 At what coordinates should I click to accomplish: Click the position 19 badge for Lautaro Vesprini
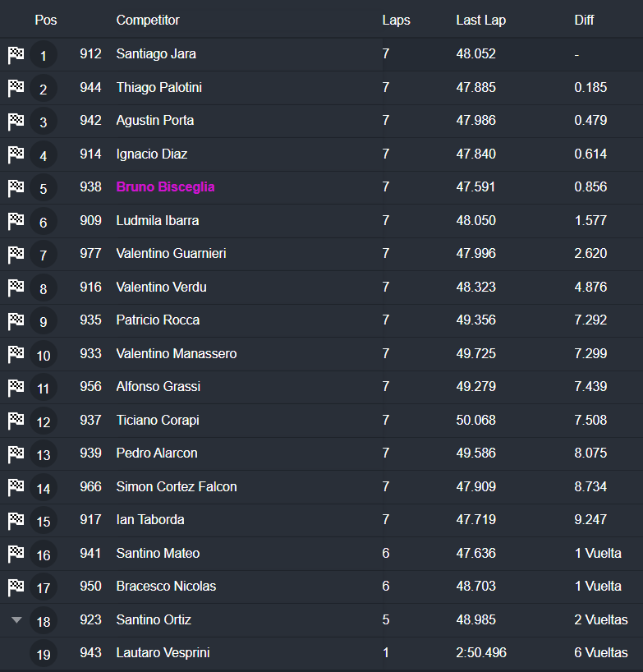(x=44, y=654)
